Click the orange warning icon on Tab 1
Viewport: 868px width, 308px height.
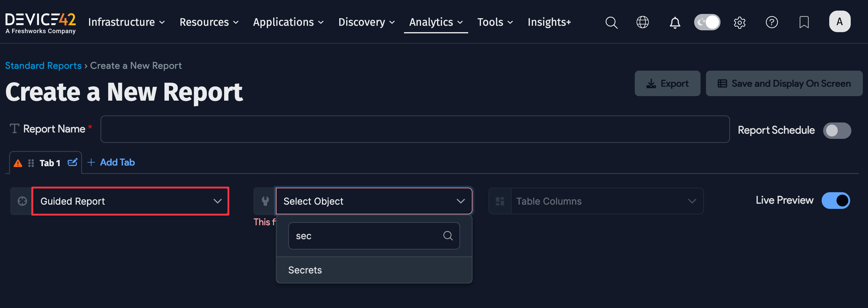click(x=18, y=164)
